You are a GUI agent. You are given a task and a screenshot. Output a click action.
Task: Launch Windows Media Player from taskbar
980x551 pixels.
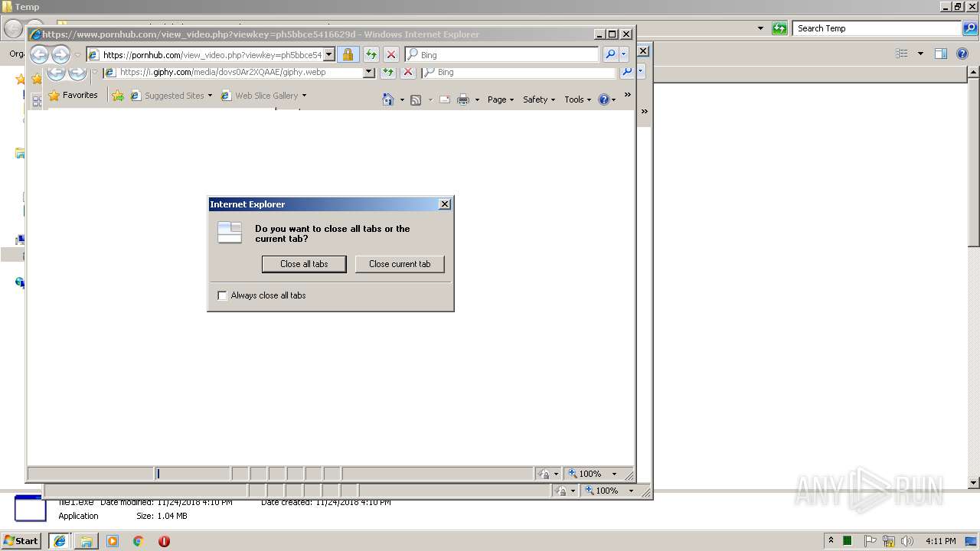113,541
